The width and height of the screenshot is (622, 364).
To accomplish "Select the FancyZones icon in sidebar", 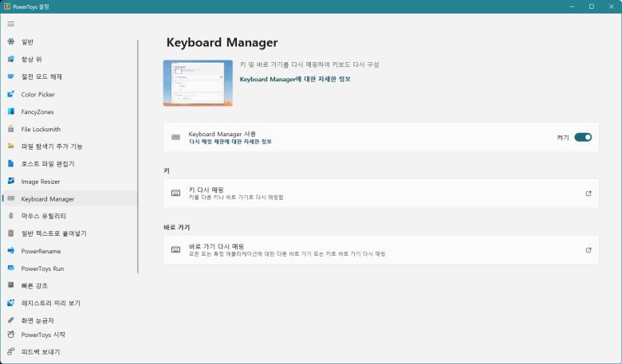I will 10,112.
